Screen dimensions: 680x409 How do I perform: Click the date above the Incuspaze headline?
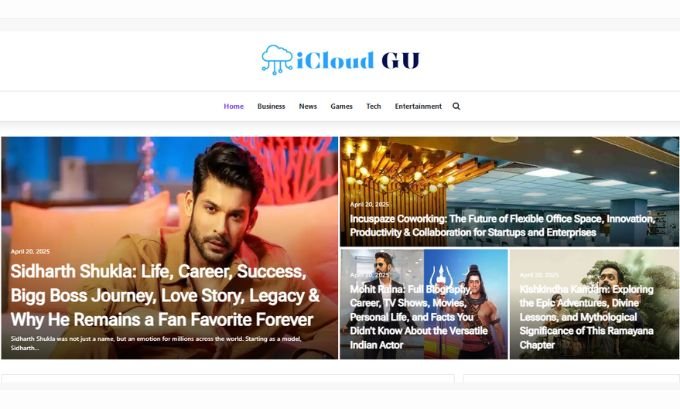click(369, 204)
